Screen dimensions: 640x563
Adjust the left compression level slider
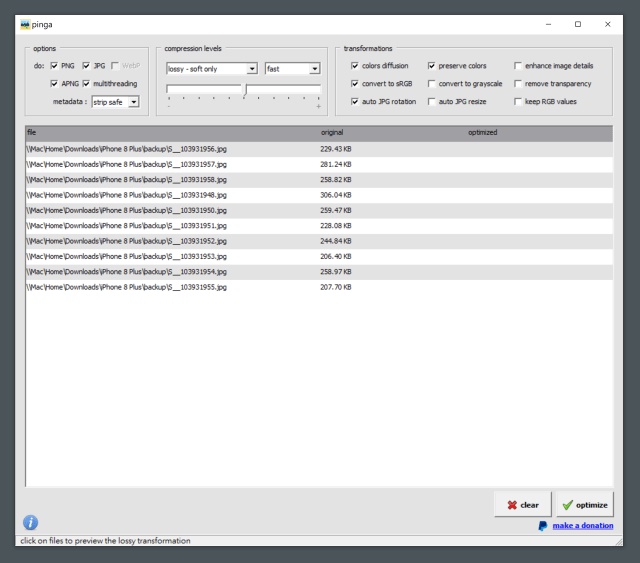tap(204, 91)
